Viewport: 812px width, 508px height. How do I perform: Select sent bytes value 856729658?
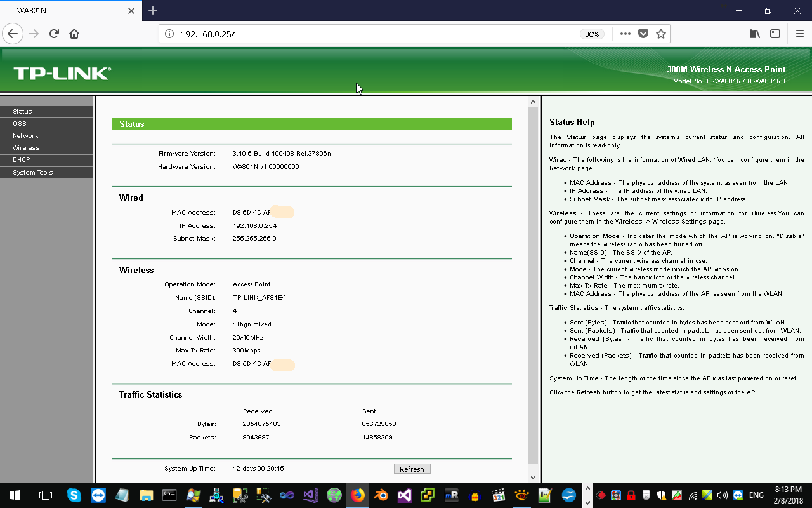coord(379,424)
